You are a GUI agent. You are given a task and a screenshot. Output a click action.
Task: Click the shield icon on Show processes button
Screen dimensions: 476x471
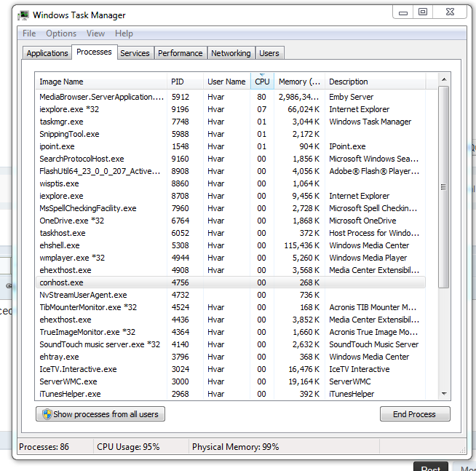(x=47, y=414)
